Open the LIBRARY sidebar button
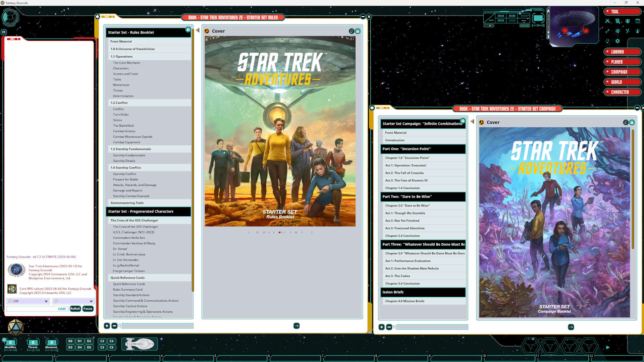 pyautogui.click(x=622, y=52)
